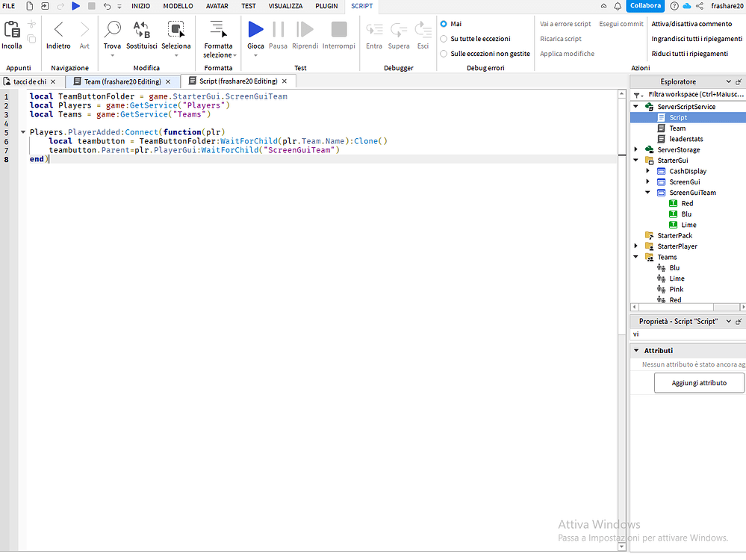Open the Trova search tool
This screenshot has width=746, height=560.
coord(112,30)
